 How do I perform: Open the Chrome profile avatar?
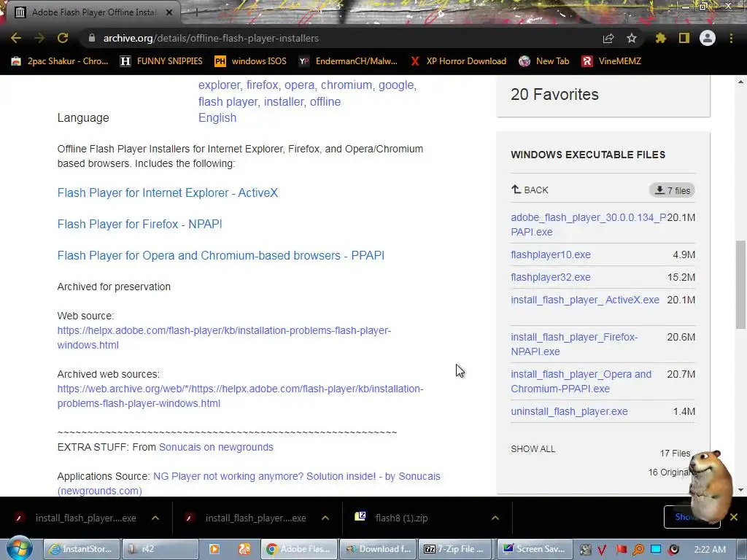[708, 38]
